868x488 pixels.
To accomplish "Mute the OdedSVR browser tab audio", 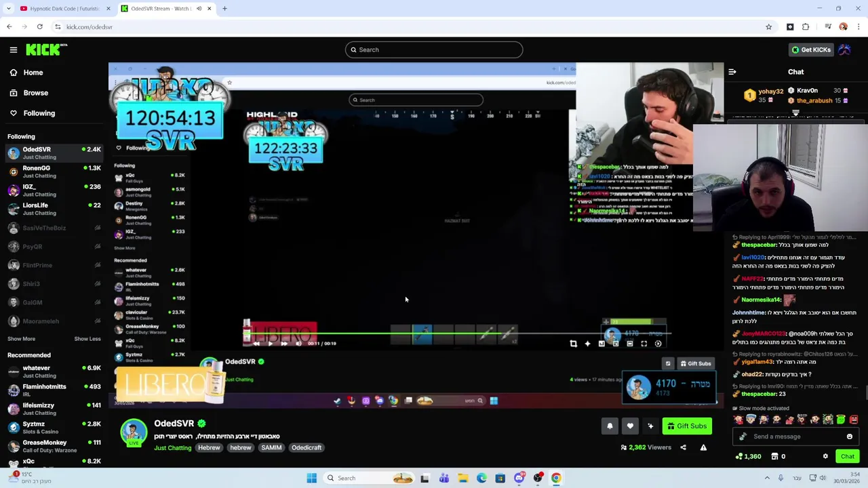I will point(199,9).
